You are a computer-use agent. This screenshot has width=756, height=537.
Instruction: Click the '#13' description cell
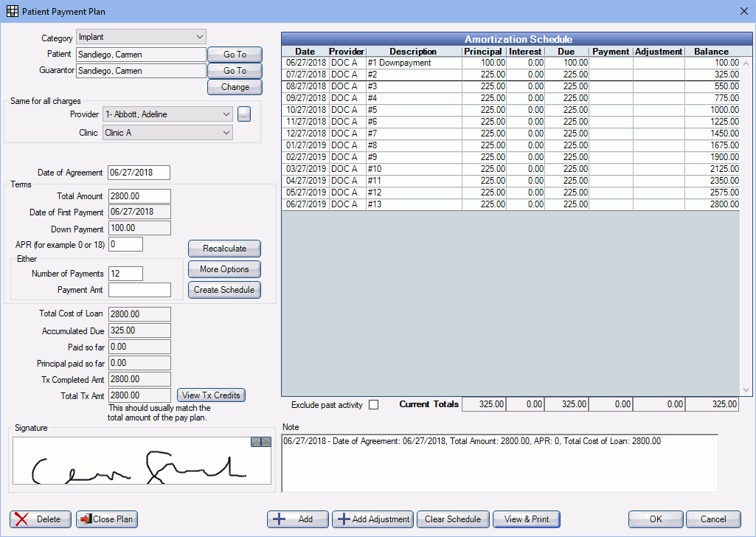(414, 204)
